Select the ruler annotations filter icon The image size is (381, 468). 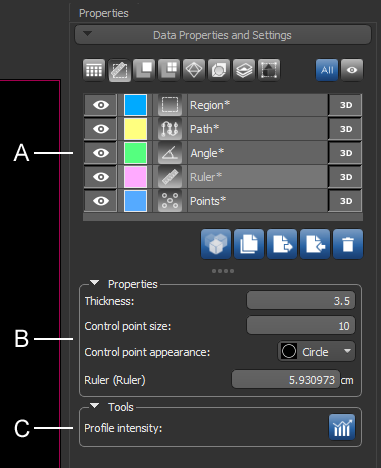[119, 70]
